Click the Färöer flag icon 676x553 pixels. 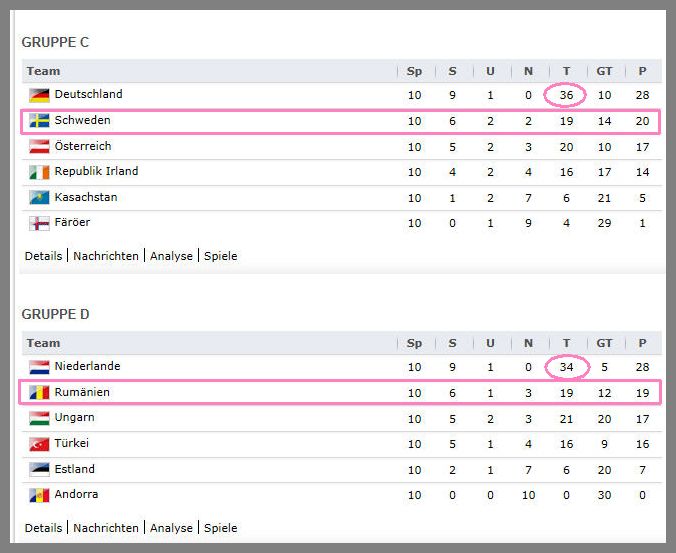(39, 223)
